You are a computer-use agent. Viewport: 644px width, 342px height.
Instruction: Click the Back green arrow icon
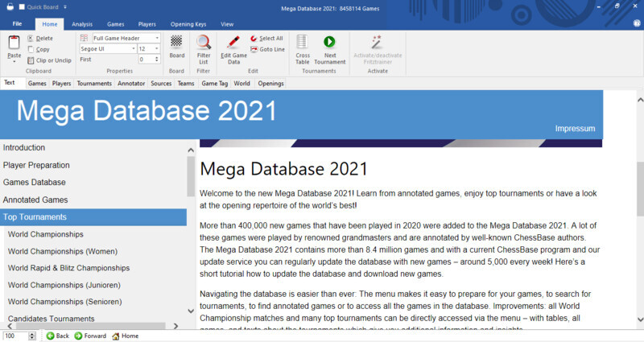(x=50, y=336)
